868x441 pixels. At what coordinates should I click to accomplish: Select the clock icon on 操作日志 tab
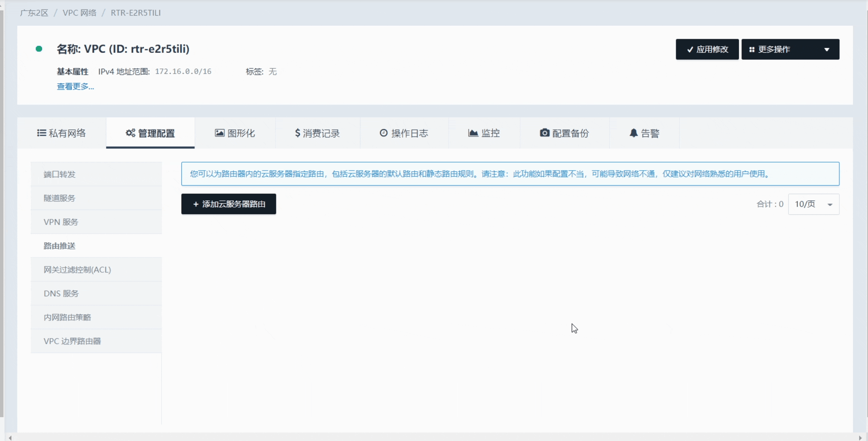click(x=383, y=133)
